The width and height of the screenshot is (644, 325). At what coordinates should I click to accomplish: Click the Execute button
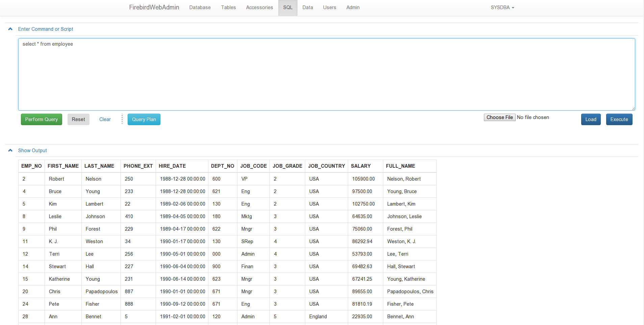(x=619, y=119)
